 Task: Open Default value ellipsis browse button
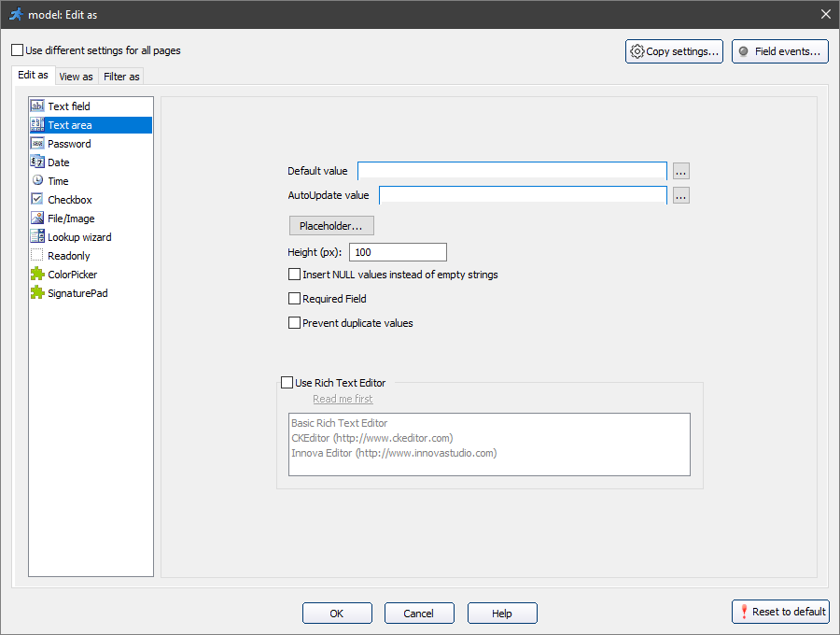click(681, 171)
